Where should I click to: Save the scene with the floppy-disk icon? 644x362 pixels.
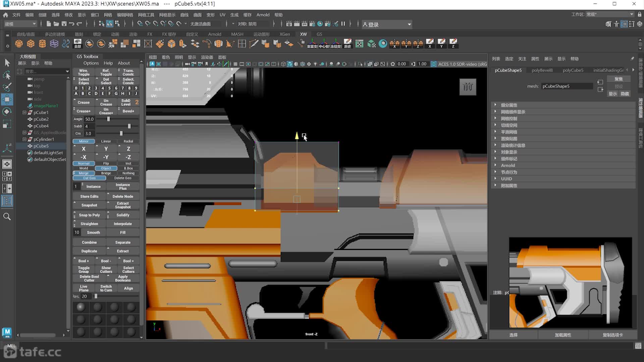(64, 24)
